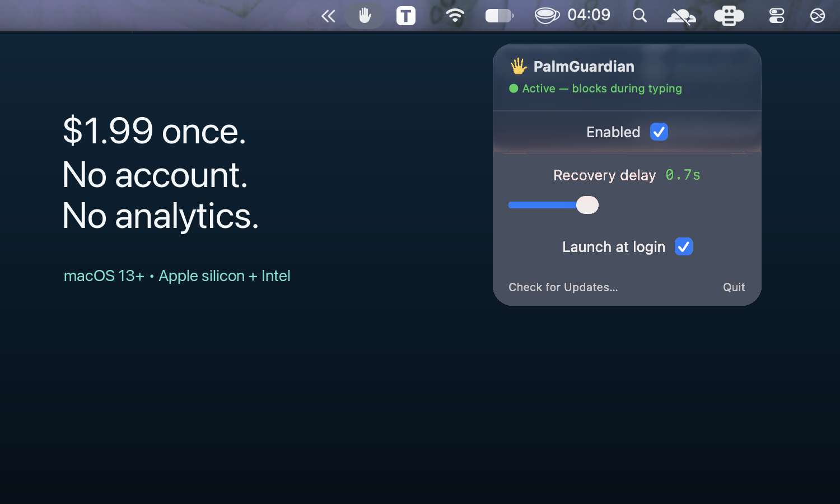
Task: Click the 'No analytics.' headline line
Action: coord(161,216)
